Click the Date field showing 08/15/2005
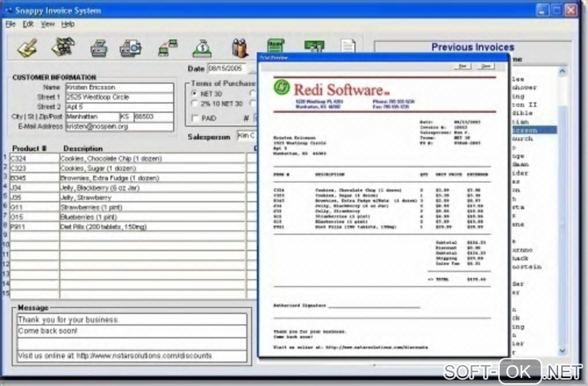The width and height of the screenshot is (588, 386). pyautogui.click(x=227, y=68)
